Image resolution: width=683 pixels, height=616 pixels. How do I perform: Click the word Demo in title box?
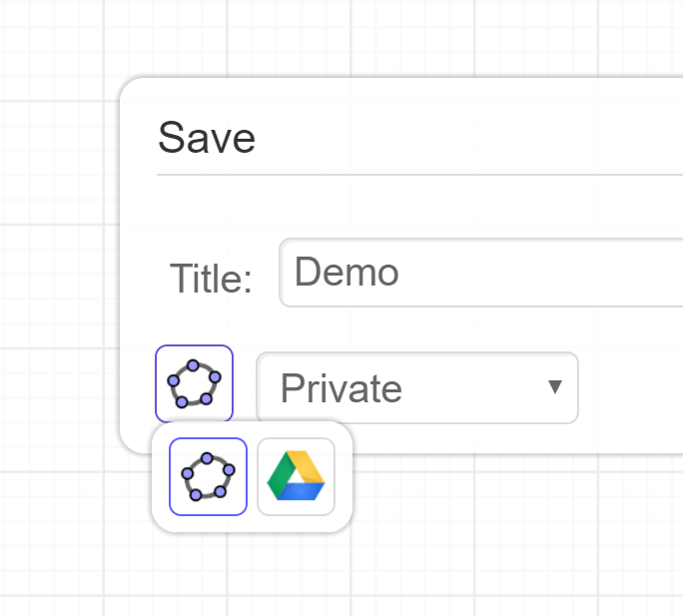tap(346, 273)
